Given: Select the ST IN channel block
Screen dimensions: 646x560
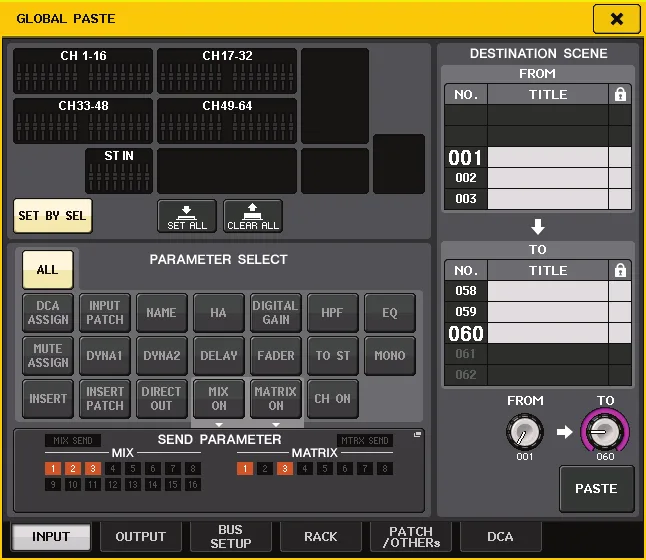Looking at the screenshot, I should [119, 171].
